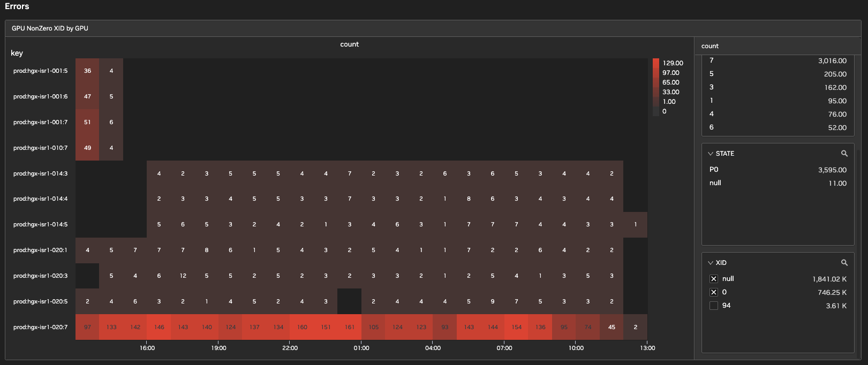Click the GPU NonZero XID by GPU title
868x365 pixels.
pos(50,28)
